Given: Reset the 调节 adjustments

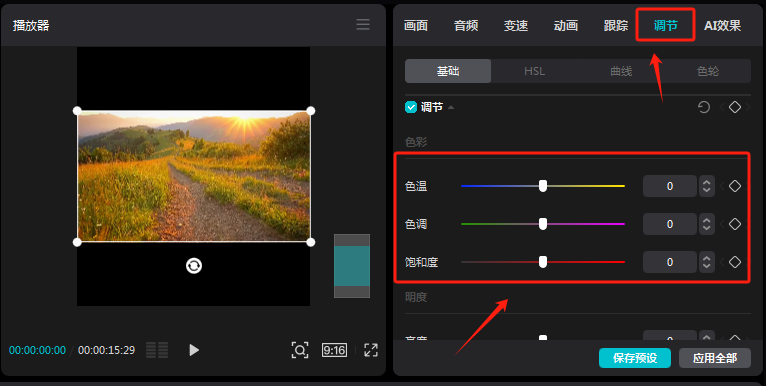Looking at the screenshot, I should (x=703, y=107).
